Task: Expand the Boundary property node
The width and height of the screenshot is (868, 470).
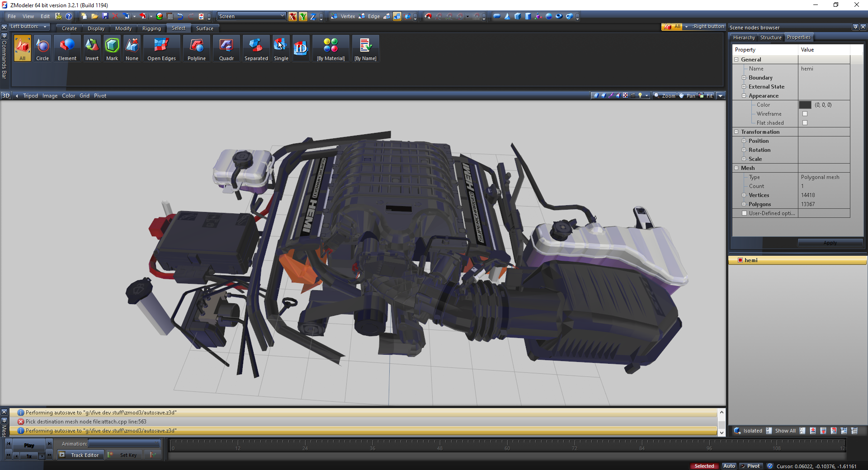Action: click(x=744, y=78)
